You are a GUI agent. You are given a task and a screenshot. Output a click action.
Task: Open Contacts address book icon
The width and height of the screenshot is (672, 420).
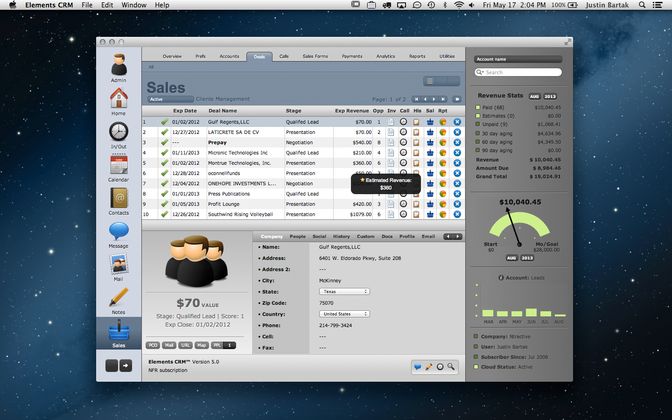(x=118, y=198)
